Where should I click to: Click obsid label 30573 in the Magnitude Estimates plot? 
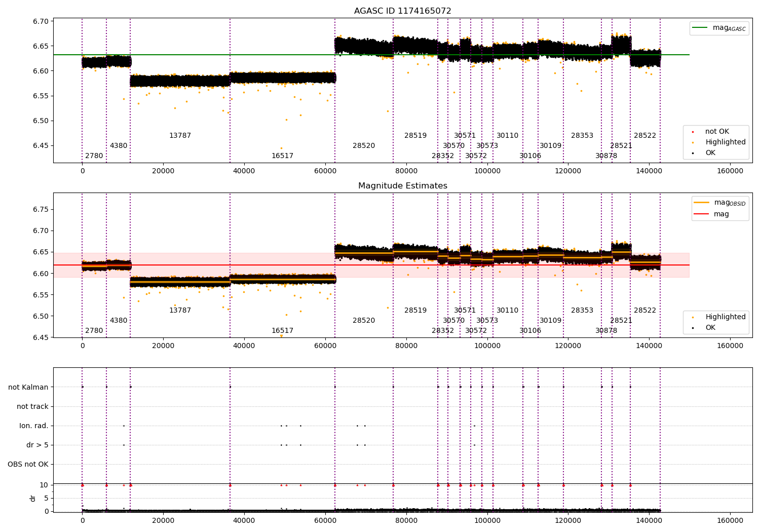tap(487, 321)
